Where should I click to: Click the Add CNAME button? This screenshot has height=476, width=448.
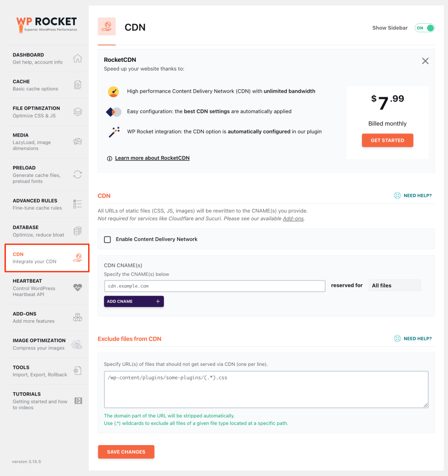134,301
